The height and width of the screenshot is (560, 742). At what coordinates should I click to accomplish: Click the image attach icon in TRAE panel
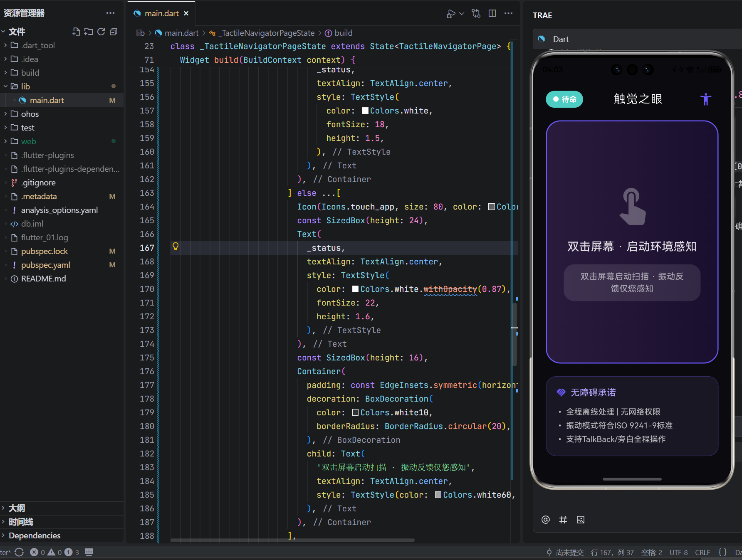point(581,519)
